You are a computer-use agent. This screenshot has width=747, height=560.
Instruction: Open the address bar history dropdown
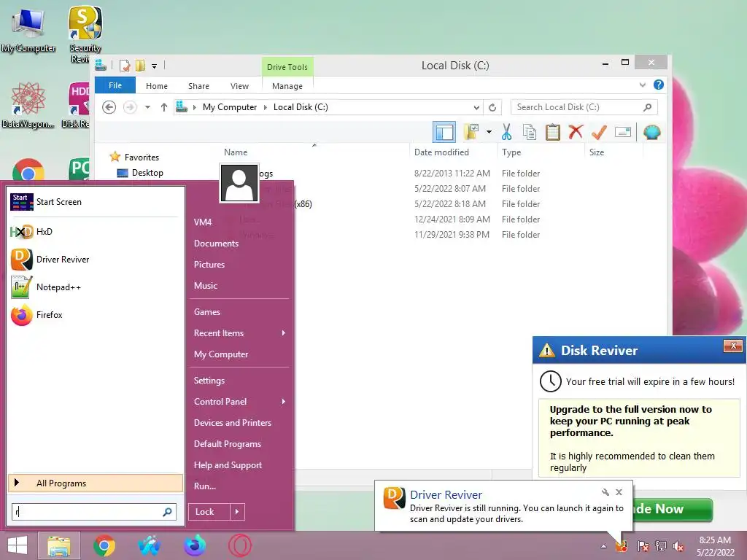pyautogui.click(x=476, y=107)
